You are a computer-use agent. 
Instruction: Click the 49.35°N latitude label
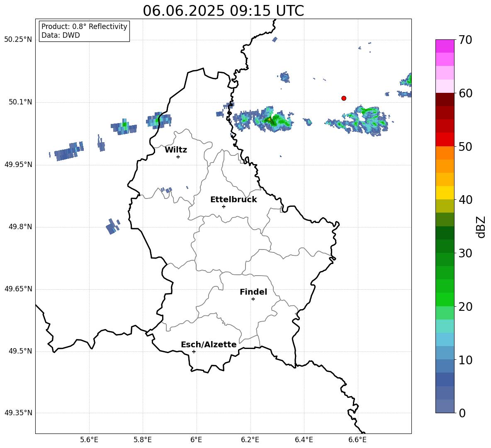point(18,413)
